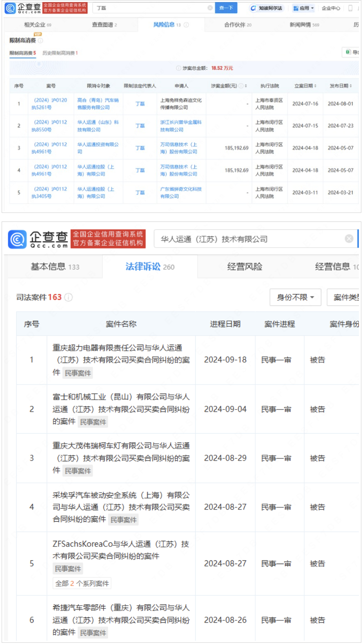Sort by 涉案金额 using its sort arrows
This screenshot has height=644, width=363.
[x=246, y=86]
